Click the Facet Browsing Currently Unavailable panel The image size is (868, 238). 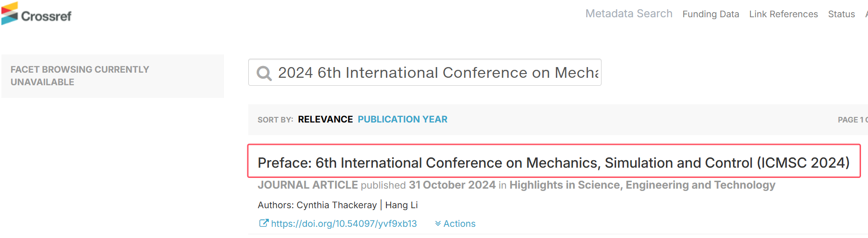112,76
